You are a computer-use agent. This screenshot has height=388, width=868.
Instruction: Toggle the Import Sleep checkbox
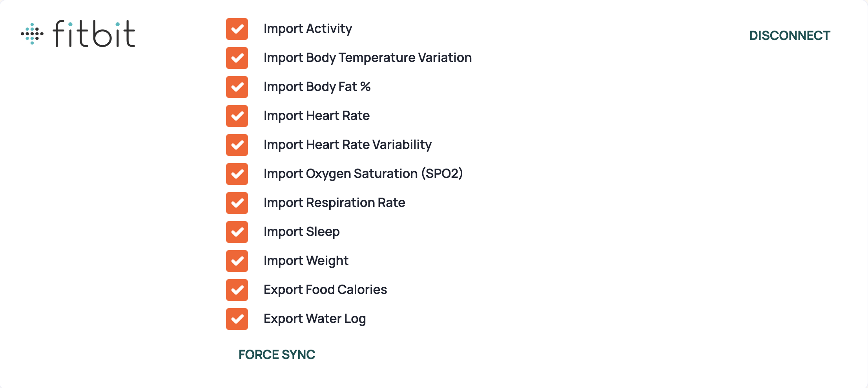[237, 232]
